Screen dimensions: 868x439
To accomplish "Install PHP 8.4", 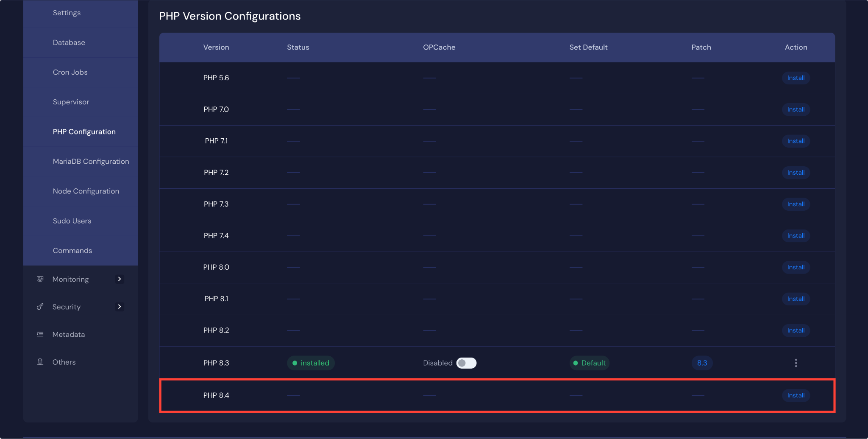I will 796,395.
